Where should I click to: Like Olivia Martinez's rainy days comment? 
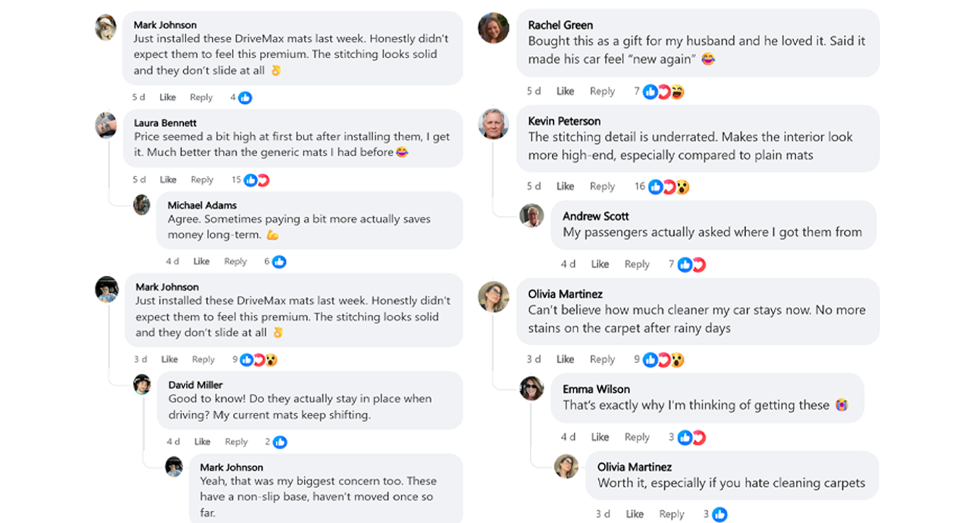(x=565, y=360)
